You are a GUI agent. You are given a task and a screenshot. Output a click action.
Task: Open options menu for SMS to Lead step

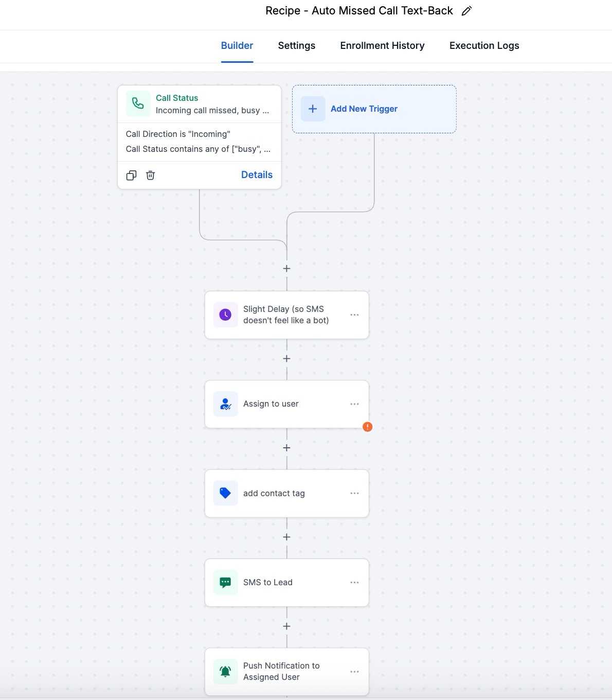[354, 583]
